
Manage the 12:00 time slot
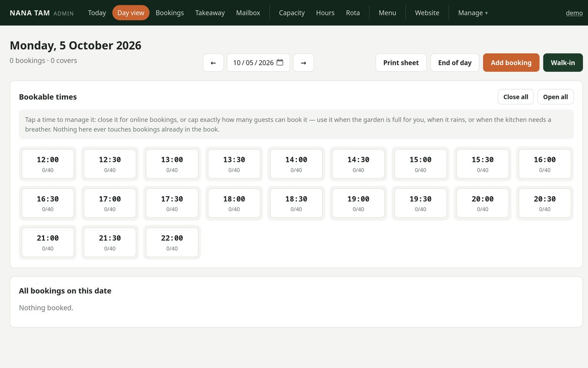pos(48,164)
